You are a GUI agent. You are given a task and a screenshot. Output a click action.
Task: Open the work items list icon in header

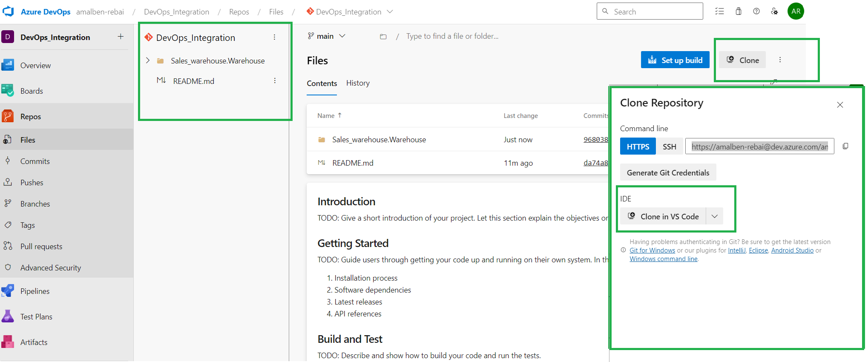click(720, 11)
